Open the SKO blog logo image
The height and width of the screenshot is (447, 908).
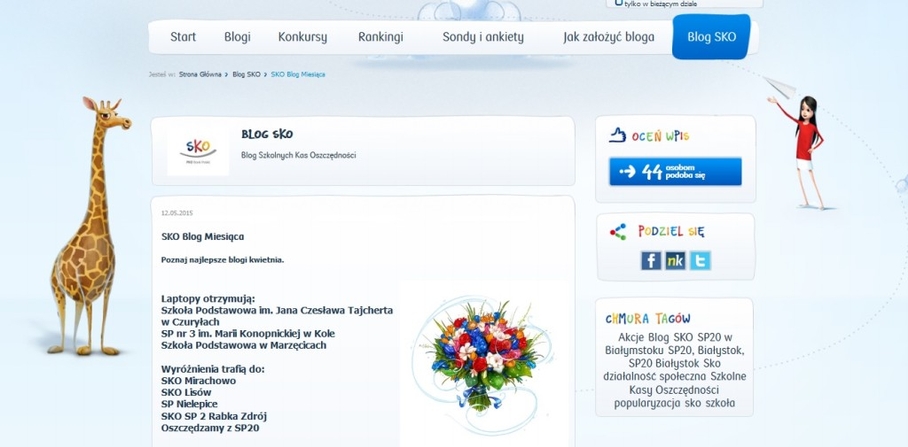coord(198,152)
